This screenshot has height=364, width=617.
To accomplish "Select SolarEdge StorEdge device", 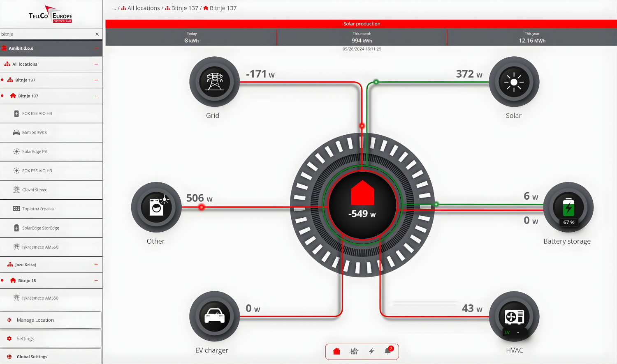I will point(51,228).
